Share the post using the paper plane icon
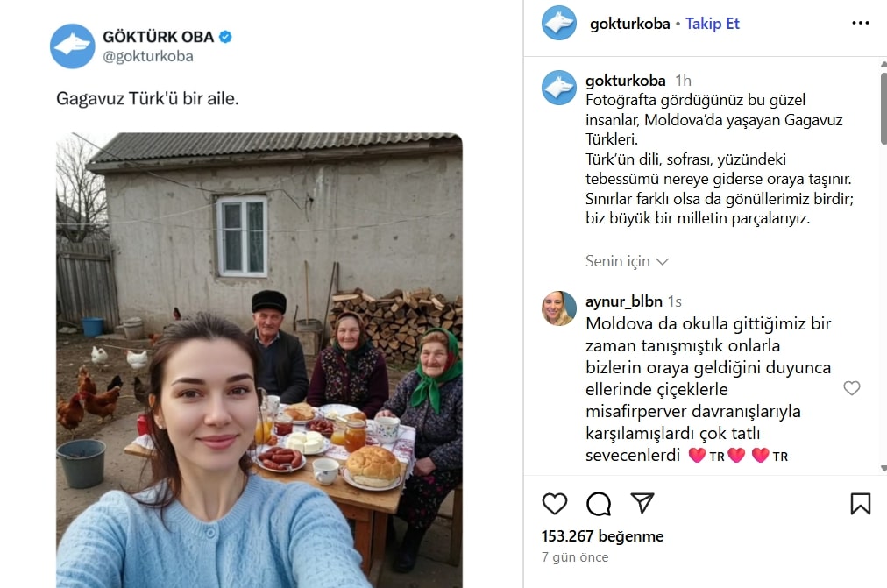Viewport: 887px width, 588px height. point(642,503)
